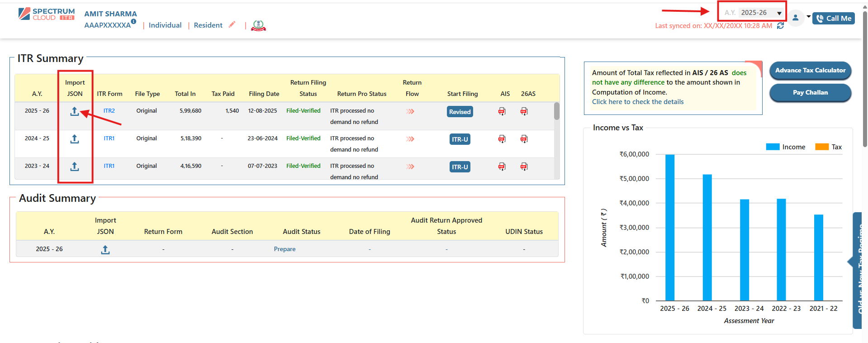Click the Income Tax Department emblem icon
Viewport: 868px width, 343px height.
(x=258, y=26)
